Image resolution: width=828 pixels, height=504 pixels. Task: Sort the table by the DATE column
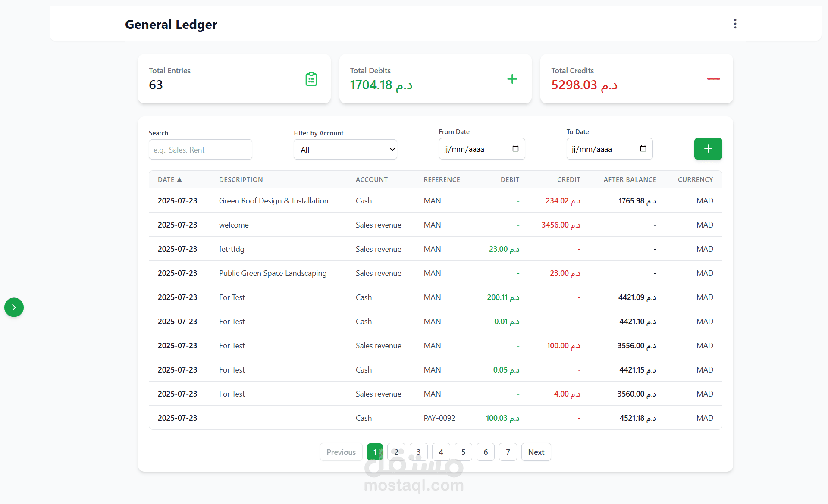169,180
